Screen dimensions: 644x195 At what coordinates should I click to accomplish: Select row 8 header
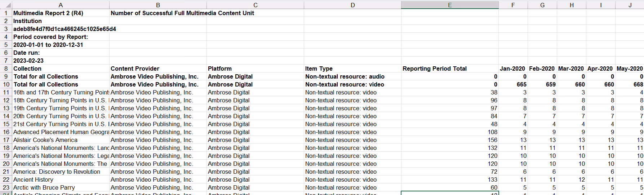6,68
